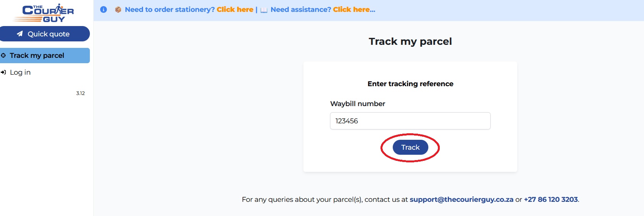The height and width of the screenshot is (216, 644).
Task: Click the 'Waybill number' field label
Action: pos(358,104)
